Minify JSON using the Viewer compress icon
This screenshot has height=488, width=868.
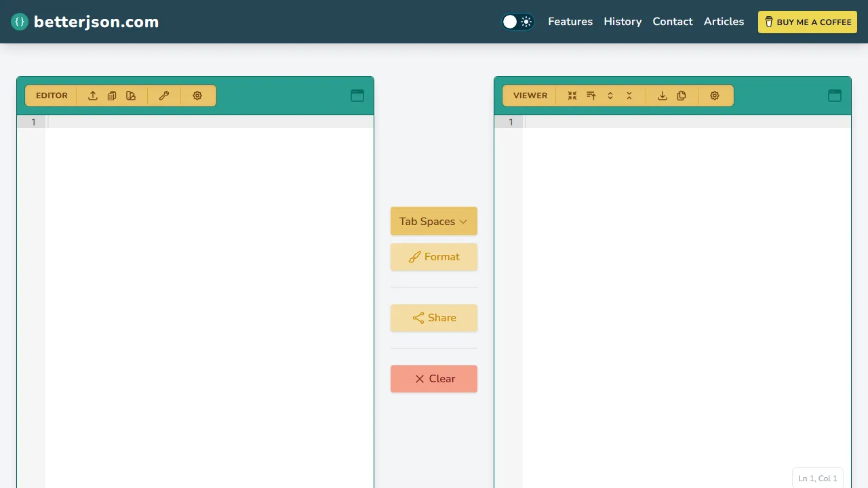point(572,96)
